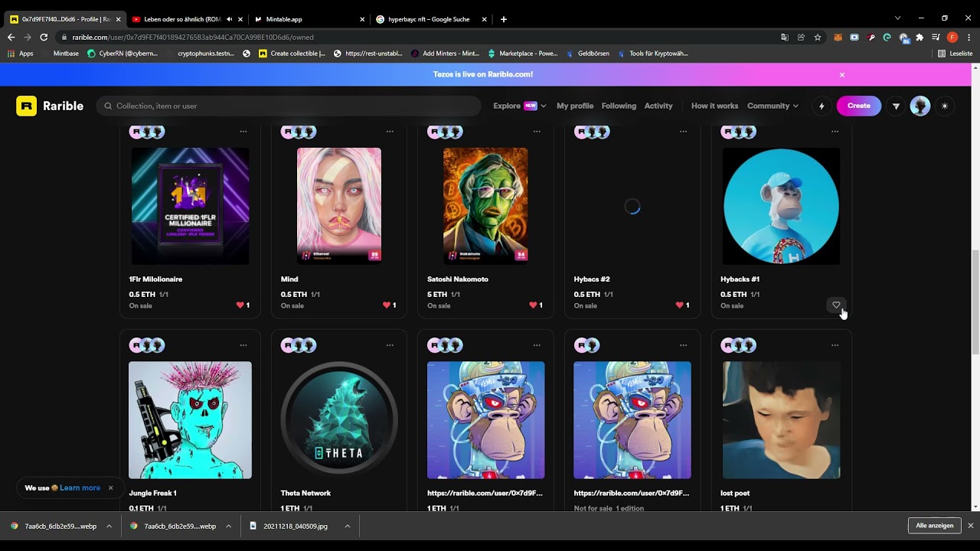Click the creator avatars on Theta Network card

point(299,345)
